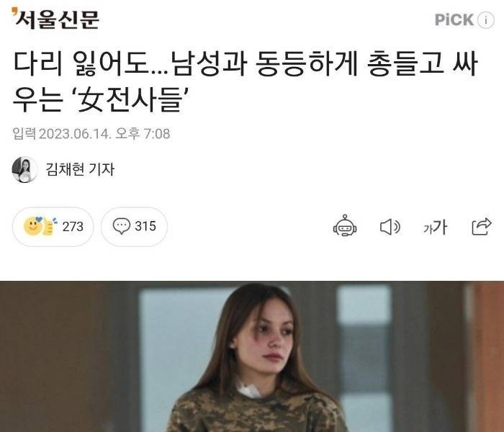Open the 가가 font size setting
Viewport: 504px width, 432px height.
435,227
